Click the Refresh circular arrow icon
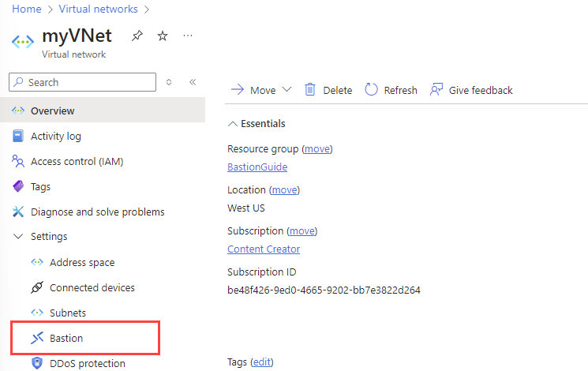The height and width of the screenshot is (371, 588). point(372,90)
